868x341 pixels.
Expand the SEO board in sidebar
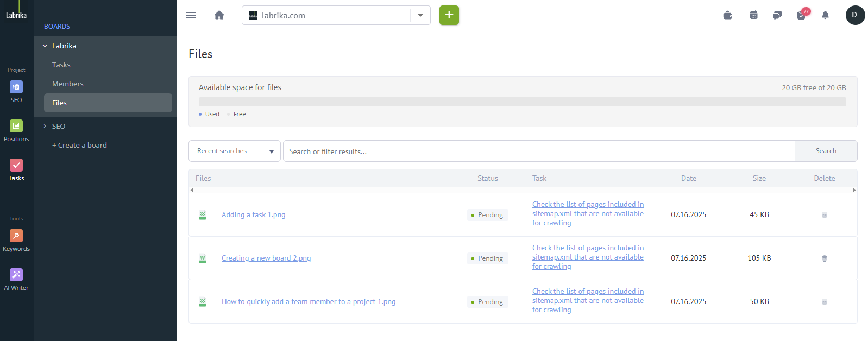tap(45, 126)
